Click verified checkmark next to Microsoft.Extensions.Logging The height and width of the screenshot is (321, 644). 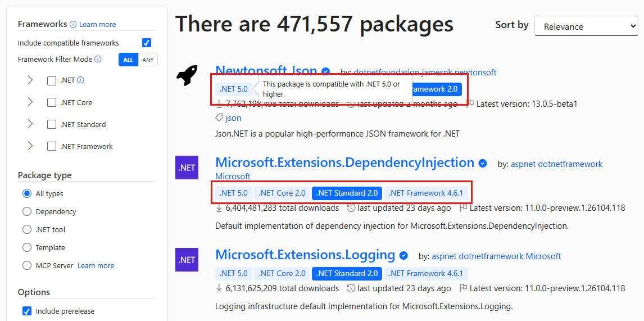(x=403, y=256)
